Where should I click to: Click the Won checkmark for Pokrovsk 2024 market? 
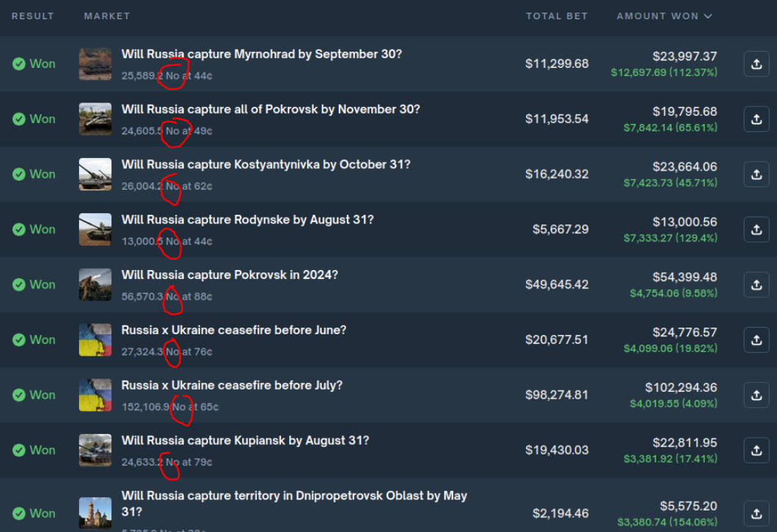point(19,285)
